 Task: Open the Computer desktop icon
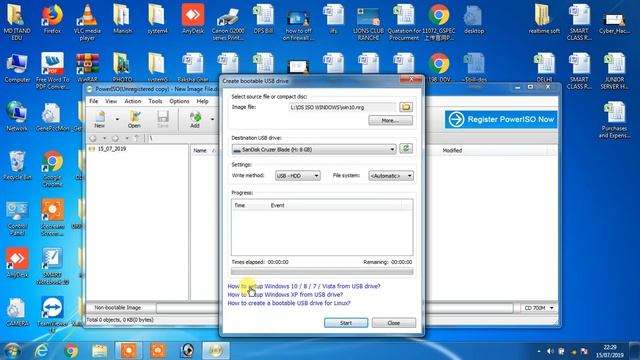pos(17,68)
